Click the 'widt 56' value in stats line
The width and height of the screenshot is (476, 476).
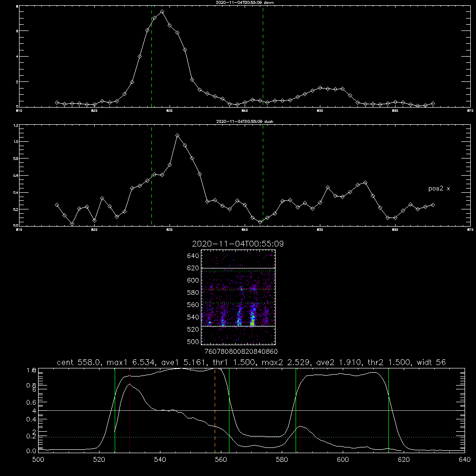[x=431, y=362]
